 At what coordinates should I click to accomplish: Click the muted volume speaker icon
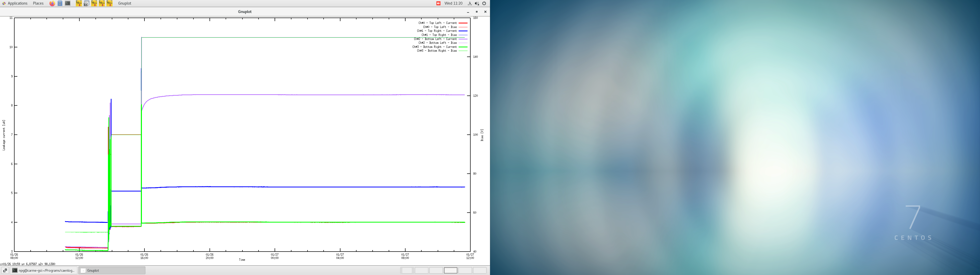click(x=477, y=3)
